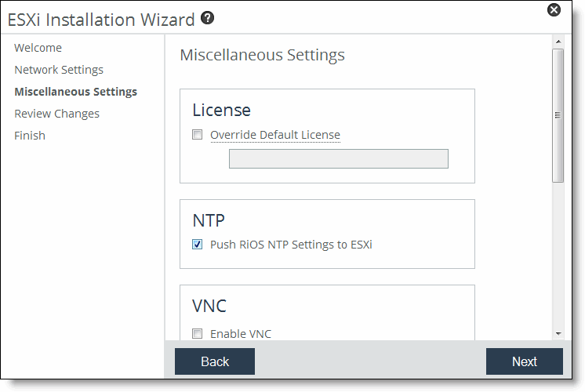
Task: Click the Override Default License label
Action: [274, 135]
